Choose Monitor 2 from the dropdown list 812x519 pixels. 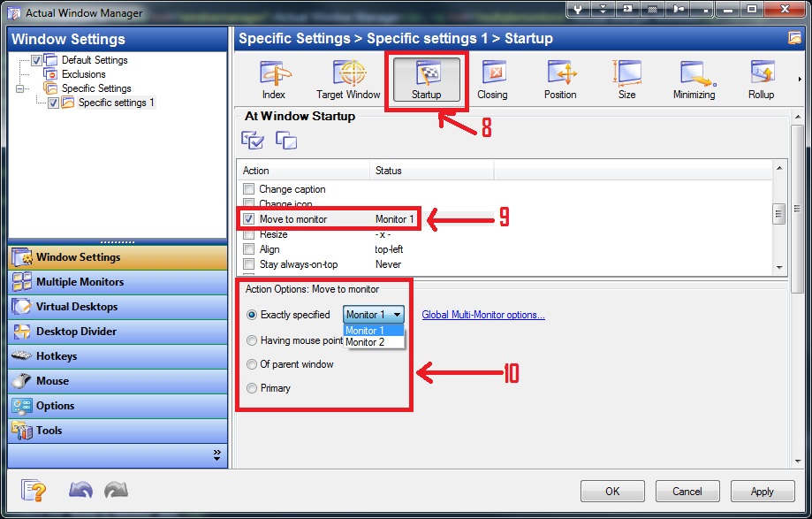[x=374, y=342]
